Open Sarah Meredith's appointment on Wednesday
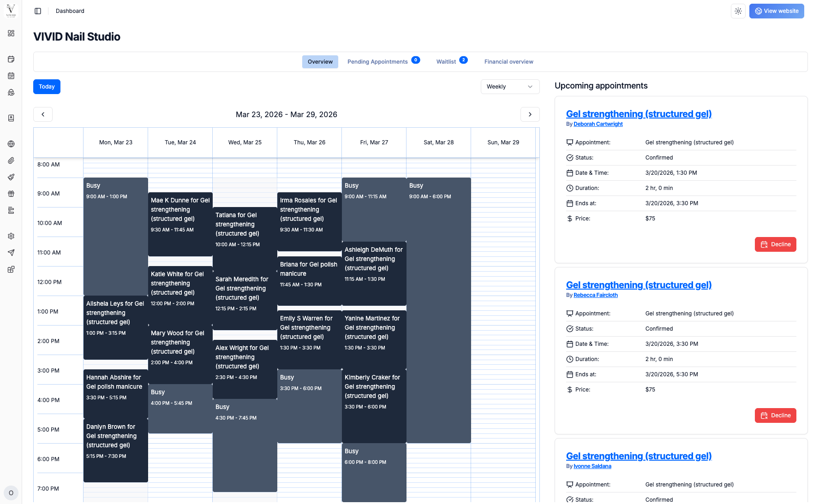The height and width of the screenshot is (504, 819). tap(245, 300)
